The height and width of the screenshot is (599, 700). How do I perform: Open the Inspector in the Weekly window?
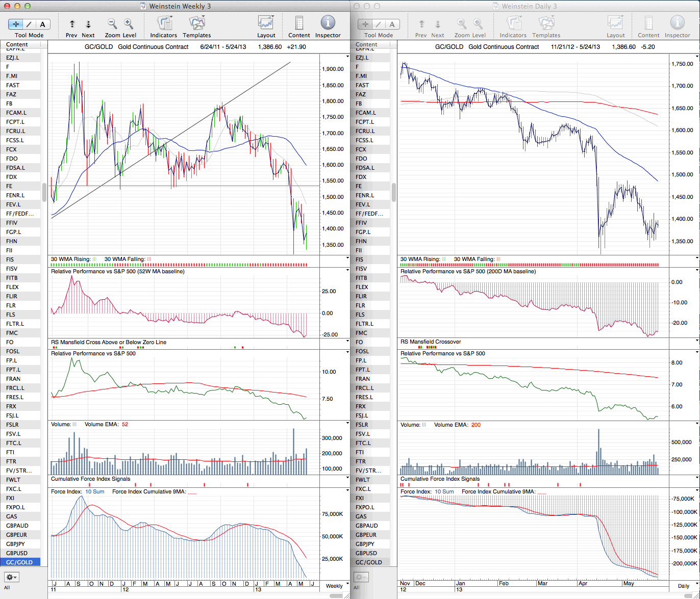(328, 23)
